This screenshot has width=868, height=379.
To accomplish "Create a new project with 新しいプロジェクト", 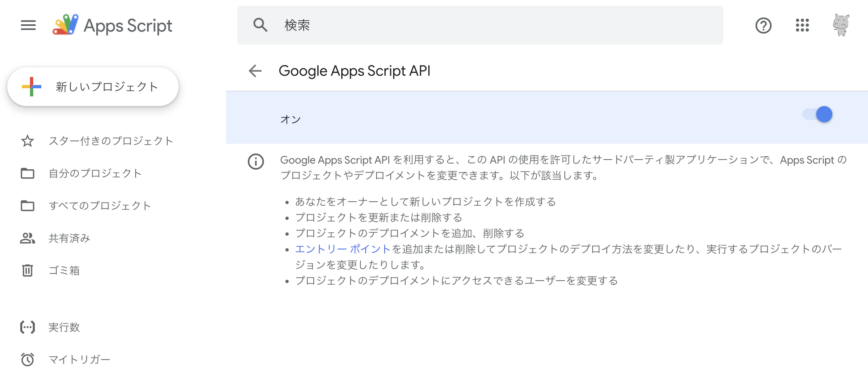I will tap(93, 87).
